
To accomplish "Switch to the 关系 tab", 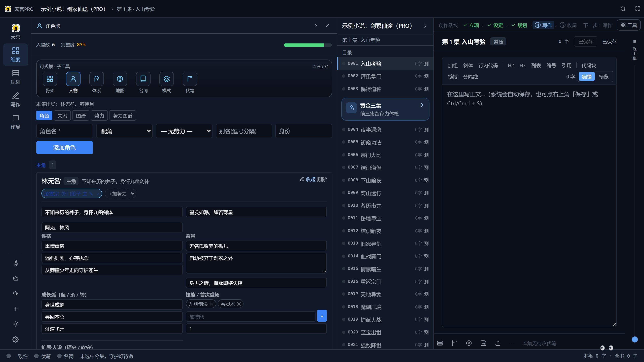I will [x=62, y=116].
